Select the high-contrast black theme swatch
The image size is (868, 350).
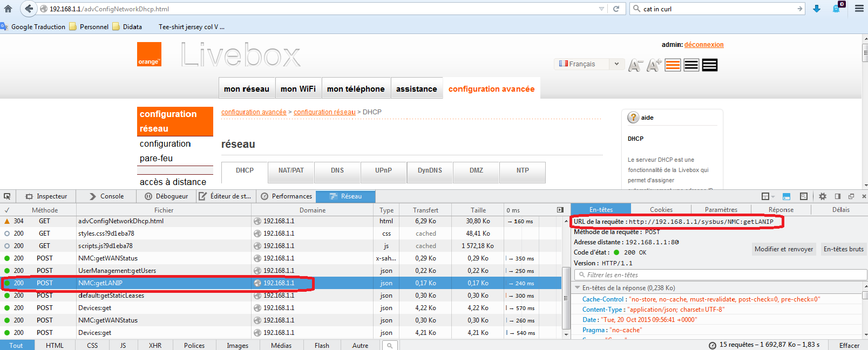click(x=710, y=65)
